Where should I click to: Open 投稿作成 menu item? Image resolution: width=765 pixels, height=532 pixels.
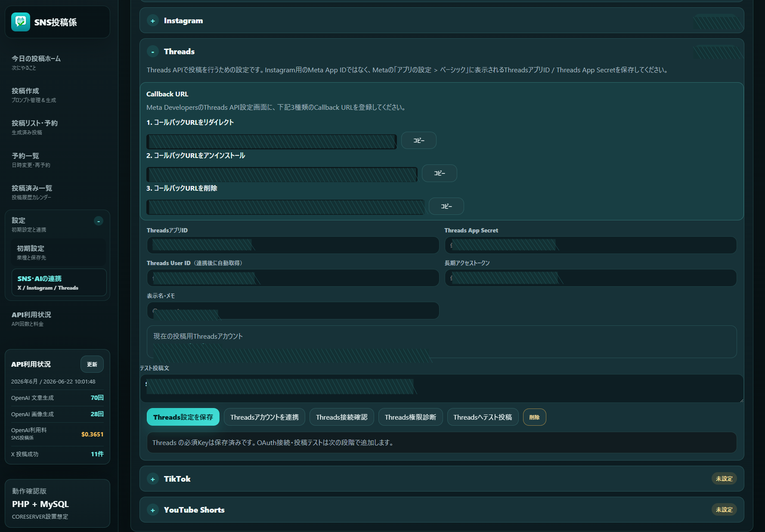[x=57, y=95]
